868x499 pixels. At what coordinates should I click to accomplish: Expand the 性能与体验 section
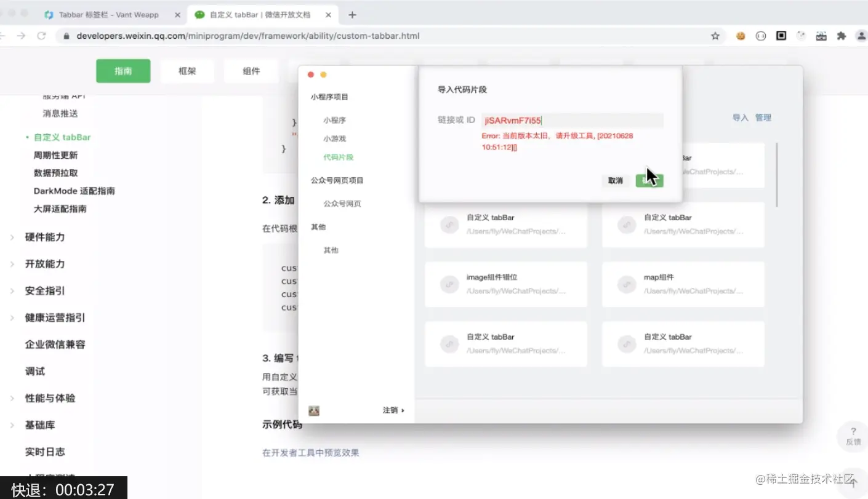[x=50, y=398]
